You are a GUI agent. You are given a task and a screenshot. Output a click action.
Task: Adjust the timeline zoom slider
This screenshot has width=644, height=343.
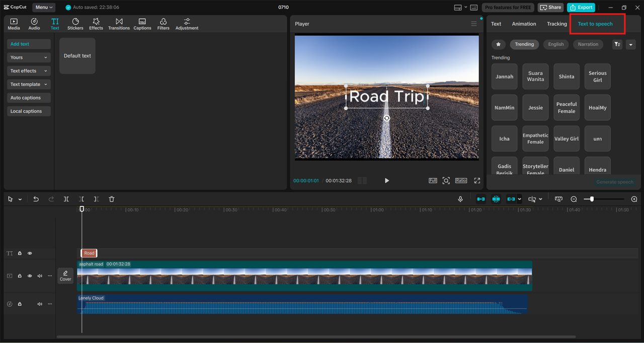pyautogui.click(x=592, y=199)
